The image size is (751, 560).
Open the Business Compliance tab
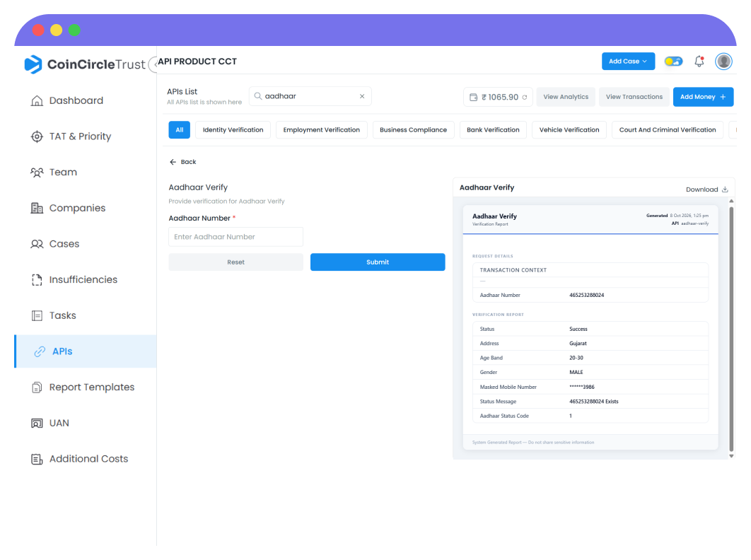pos(414,130)
